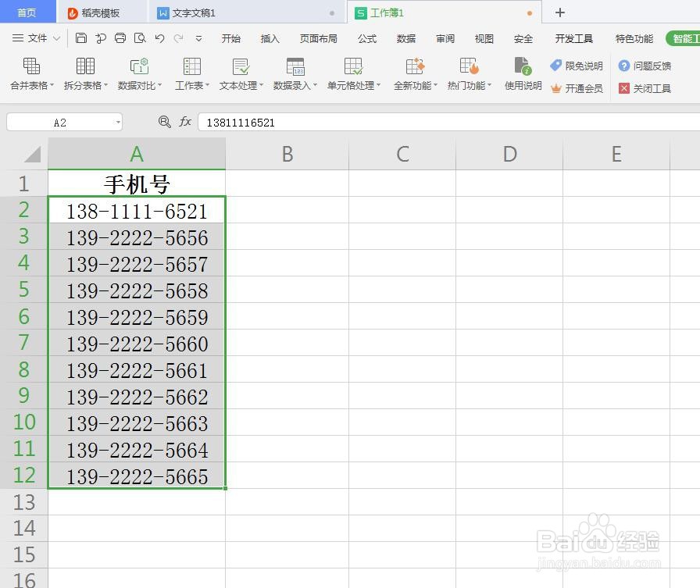Select column C header
Image resolution: width=700 pixels, height=588 pixels.
pos(402,154)
